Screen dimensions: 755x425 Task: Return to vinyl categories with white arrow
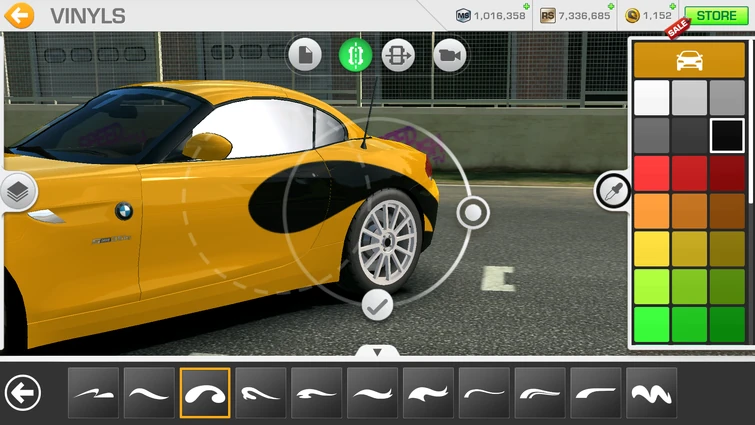click(23, 393)
